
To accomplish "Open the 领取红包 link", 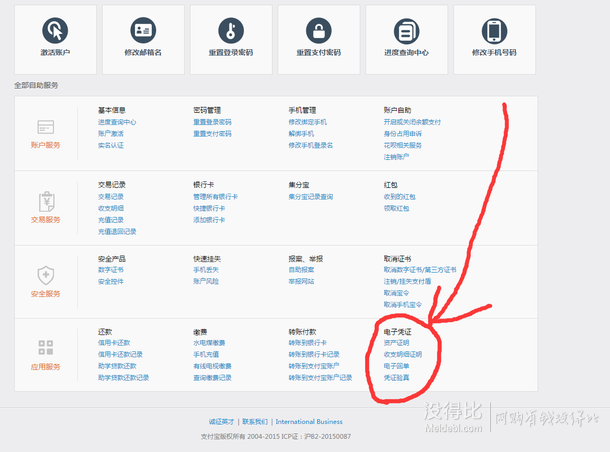I will [x=396, y=208].
